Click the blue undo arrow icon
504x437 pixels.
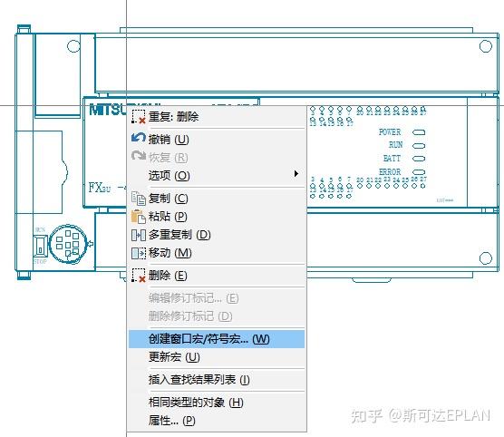tap(139, 139)
